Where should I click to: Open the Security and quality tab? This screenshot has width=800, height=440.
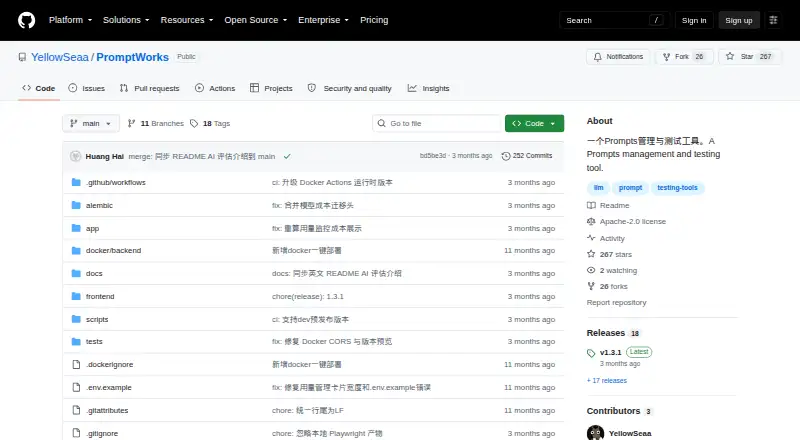point(350,88)
